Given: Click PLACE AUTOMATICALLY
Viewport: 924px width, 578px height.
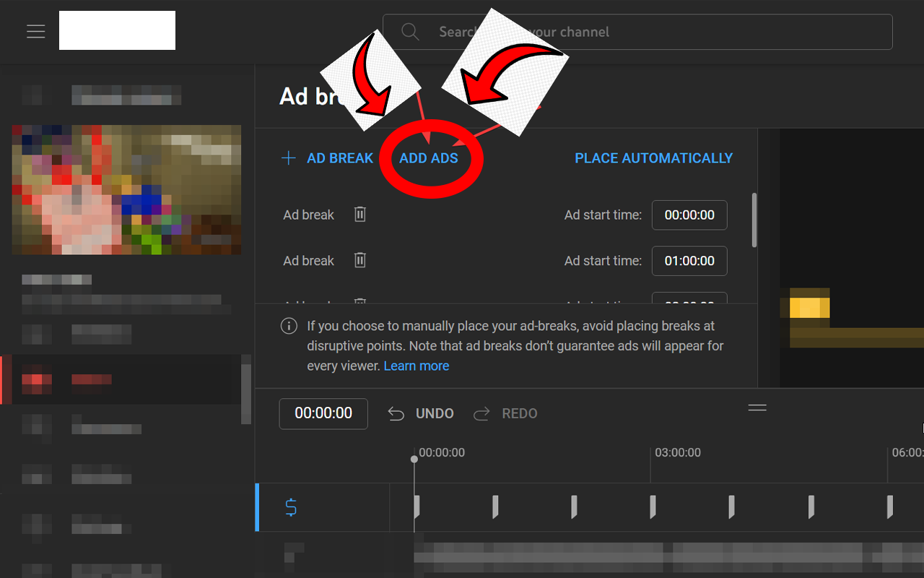Looking at the screenshot, I should [x=653, y=158].
